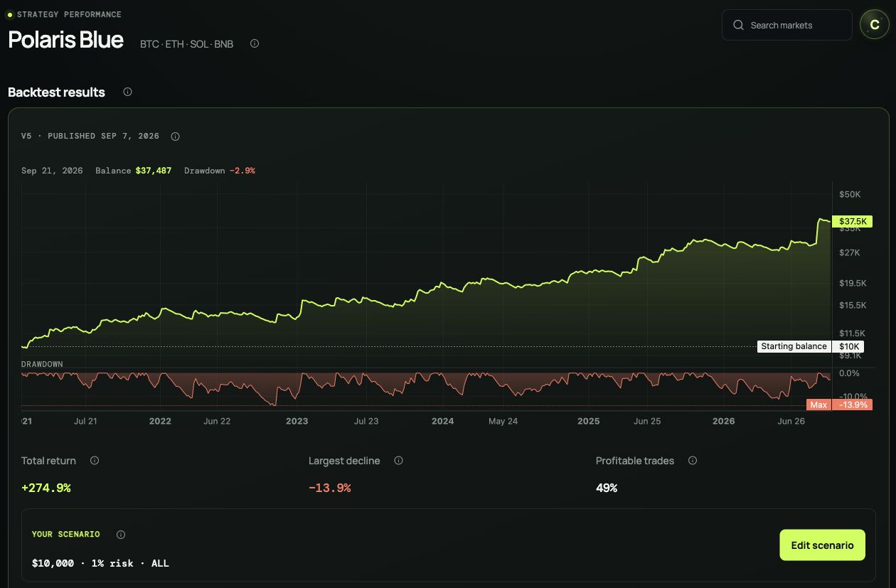Viewport: 896px width, 588px height.
Task: Click the DRAWDOWN section label
Action: pyautogui.click(x=42, y=364)
